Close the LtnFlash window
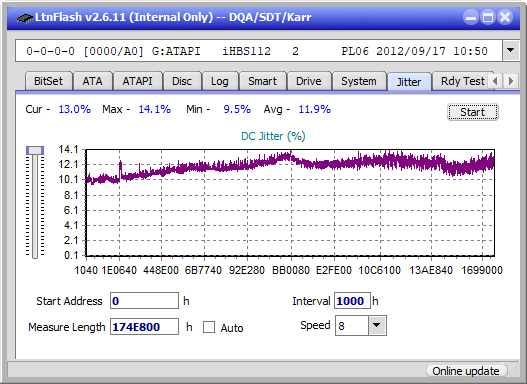Image resolution: width=527 pixels, height=384 pixels. click(x=505, y=17)
